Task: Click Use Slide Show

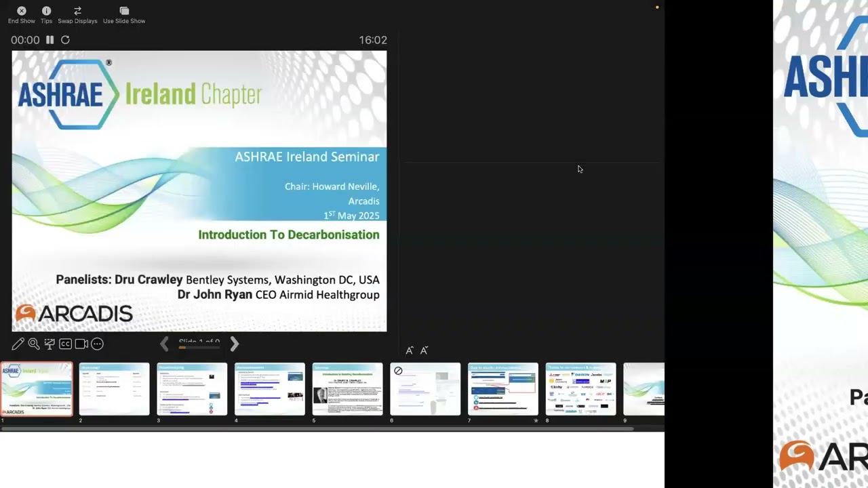Action: (124, 15)
